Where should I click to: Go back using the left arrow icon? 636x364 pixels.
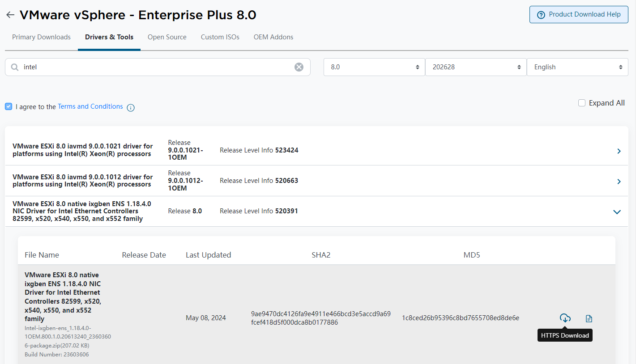(10, 15)
